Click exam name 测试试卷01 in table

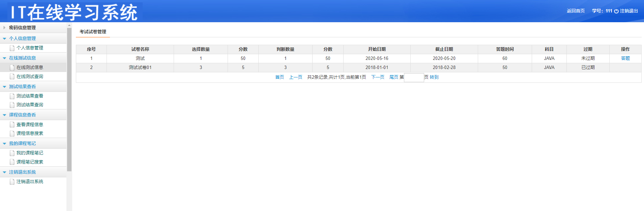tap(140, 67)
